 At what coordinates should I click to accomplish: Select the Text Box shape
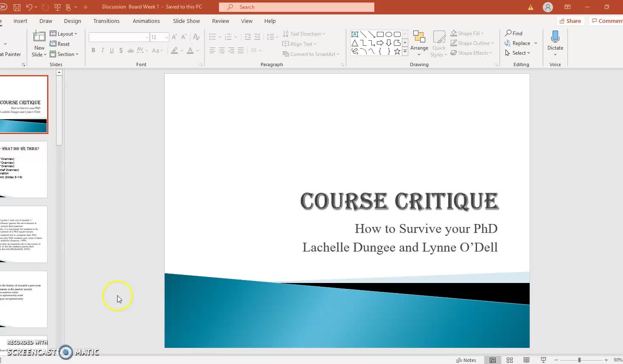(355, 34)
